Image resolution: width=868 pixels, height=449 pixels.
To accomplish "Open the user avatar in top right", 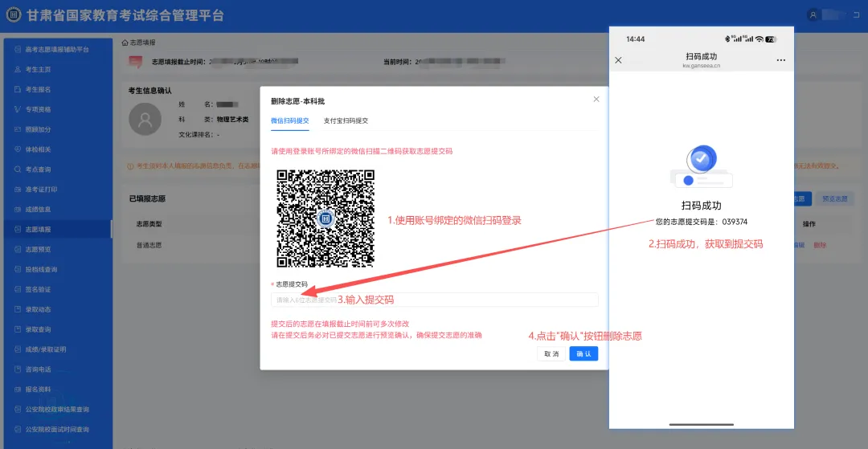I will [x=813, y=15].
